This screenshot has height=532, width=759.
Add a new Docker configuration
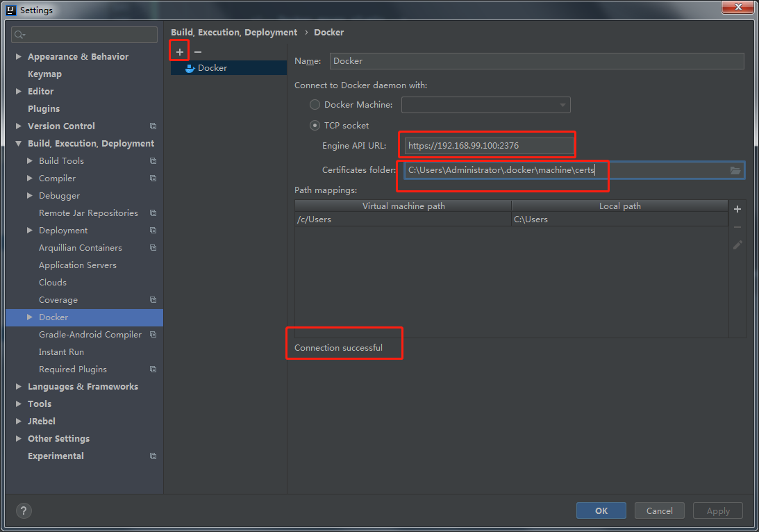coord(178,50)
